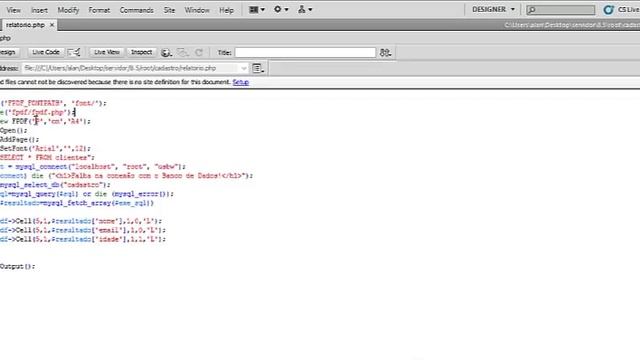Click the 'Falha na conexão' die line

(127, 176)
